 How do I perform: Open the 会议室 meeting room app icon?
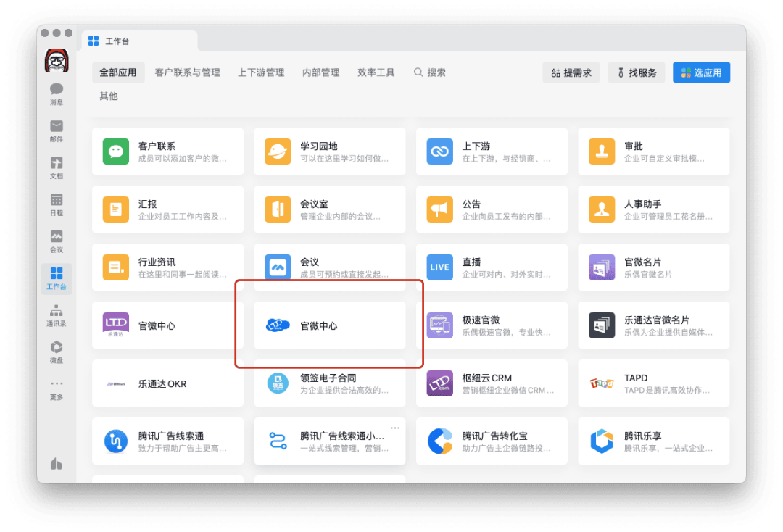(278, 209)
